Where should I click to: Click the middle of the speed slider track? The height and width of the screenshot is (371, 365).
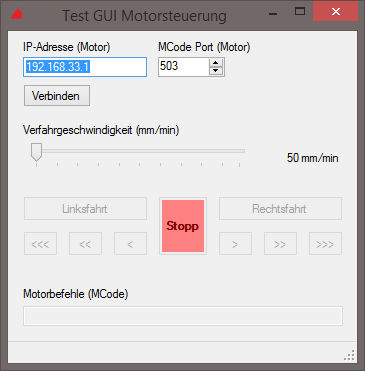coord(138,151)
